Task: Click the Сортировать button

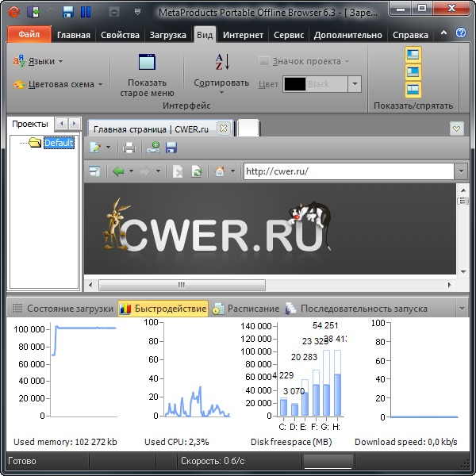Action: [221, 83]
